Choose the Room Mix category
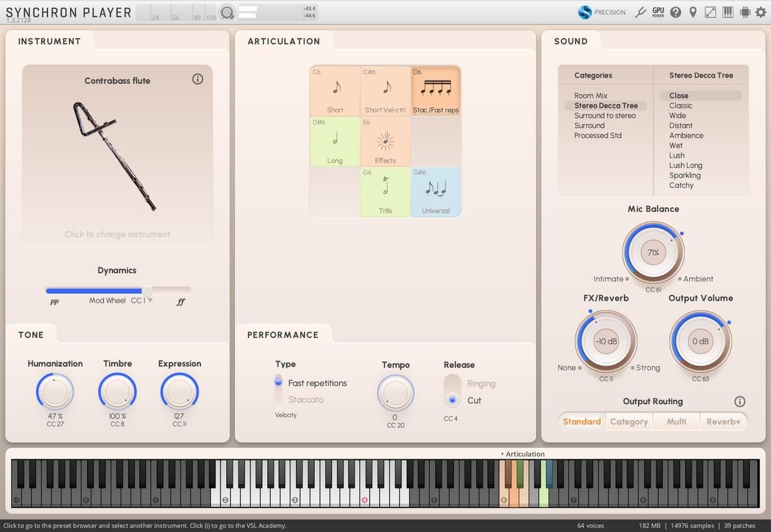Image resolution: width=771 pixels, height=532 pixels. 590,96
